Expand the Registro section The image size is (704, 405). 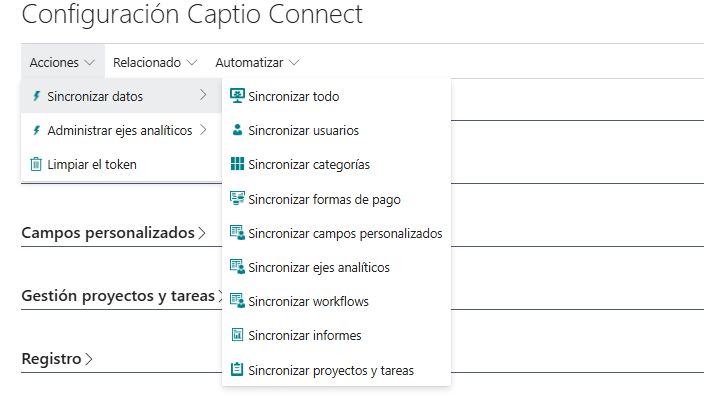(x=57, y=359)
